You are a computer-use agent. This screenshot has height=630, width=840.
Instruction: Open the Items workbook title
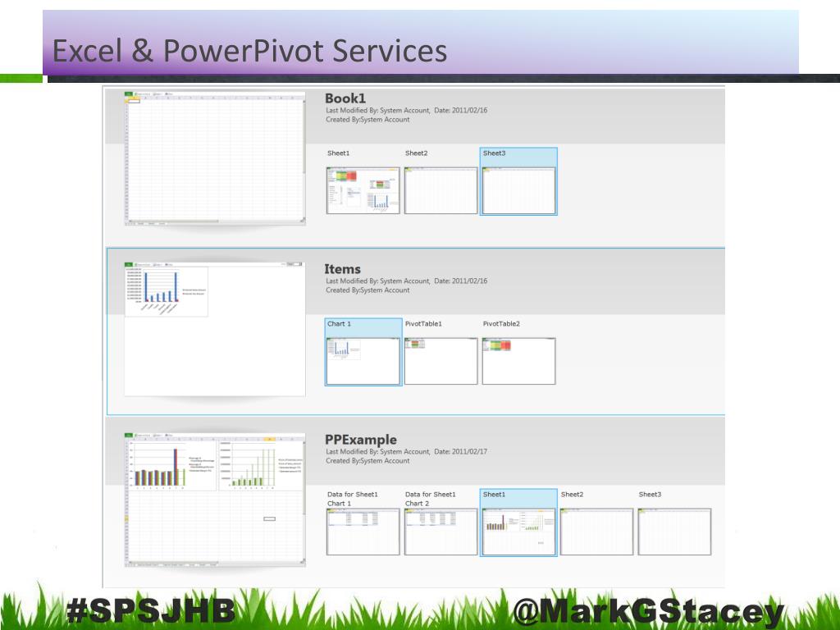point(342,269)
